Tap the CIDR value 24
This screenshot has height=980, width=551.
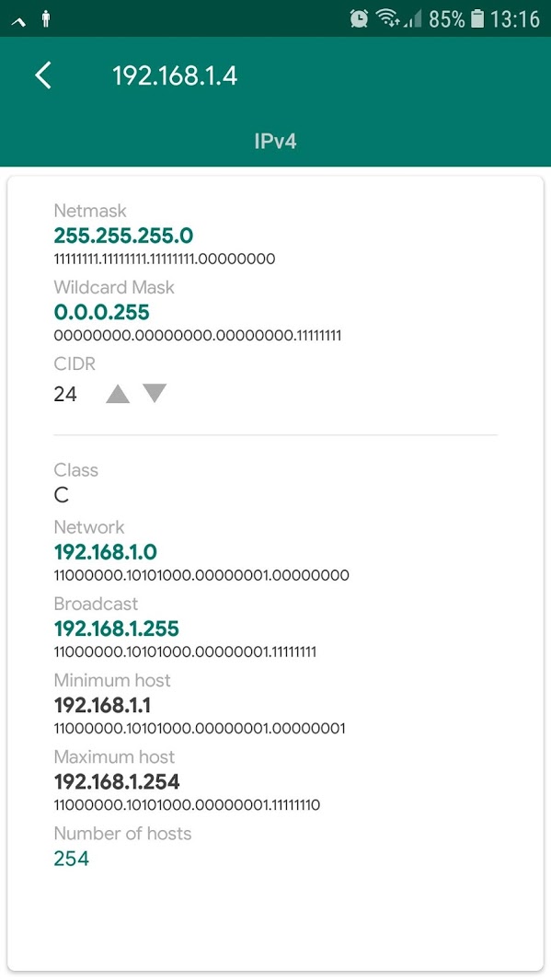pos(65,394)
